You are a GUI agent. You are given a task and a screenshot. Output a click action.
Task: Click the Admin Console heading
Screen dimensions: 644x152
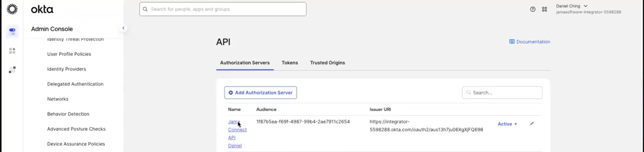pos(52,29)
